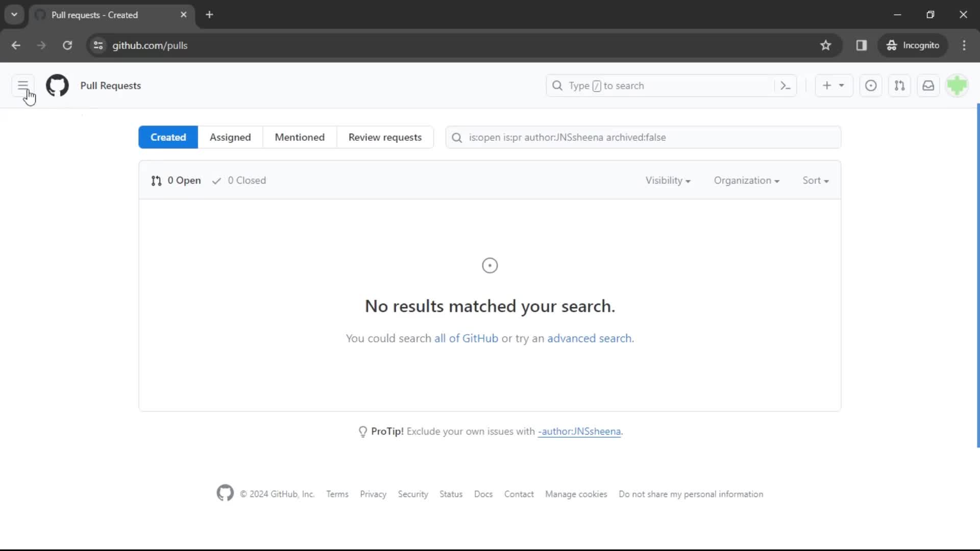Click Review requests tab label
Screen dimensions: 980x551
click(384, 137)
